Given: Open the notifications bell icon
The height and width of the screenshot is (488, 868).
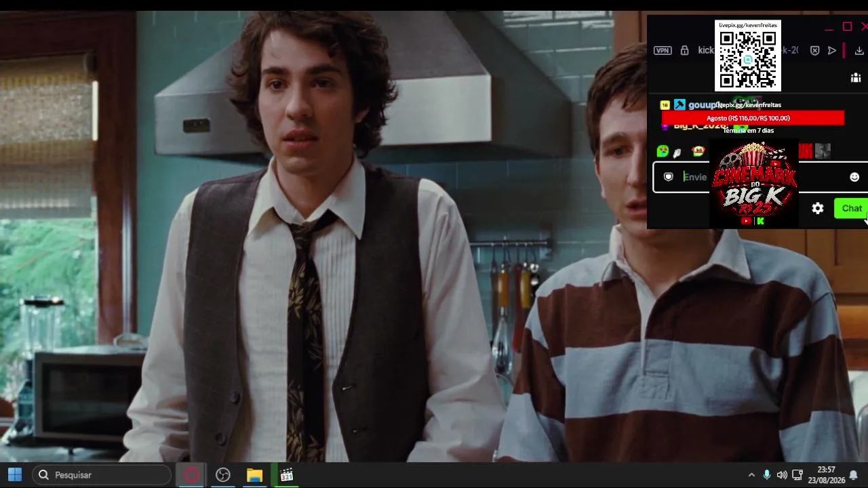Looking at the screenshot, I should point(854,475).
